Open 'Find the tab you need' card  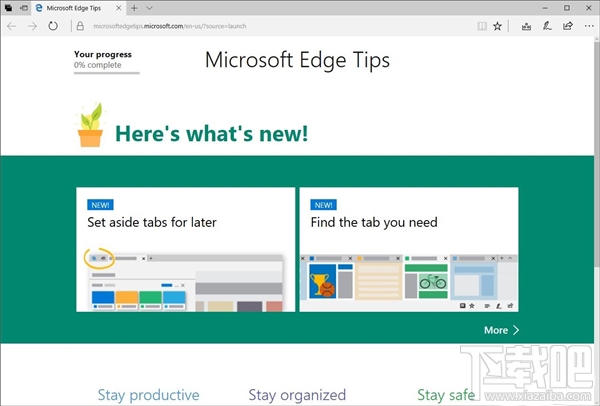(x=409, y=249)
